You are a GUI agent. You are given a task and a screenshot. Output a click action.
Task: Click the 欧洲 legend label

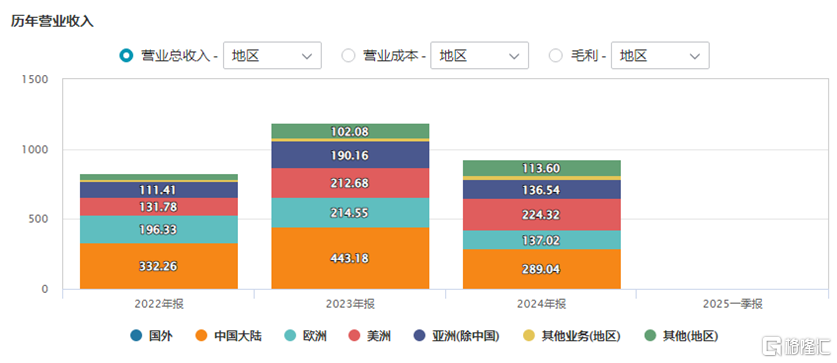(x=314, y=336)
